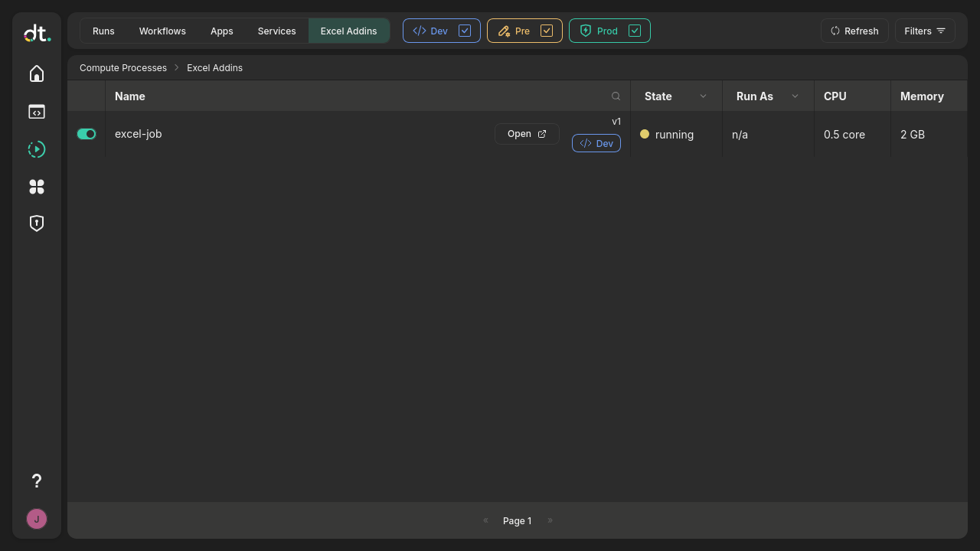980x551 pixels.
Task: Click Open button for excel-job
Action: pyautogui.click(x=527, y=134)
